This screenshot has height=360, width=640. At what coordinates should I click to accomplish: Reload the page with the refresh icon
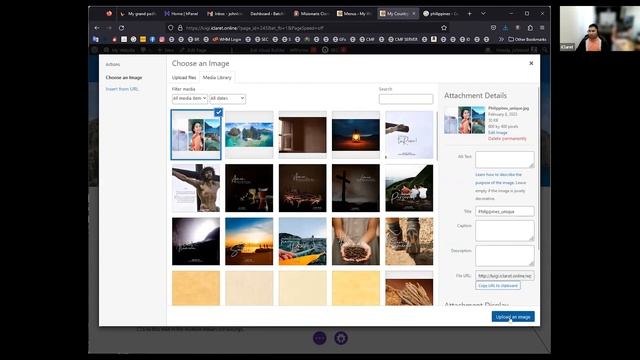[121, 28]
